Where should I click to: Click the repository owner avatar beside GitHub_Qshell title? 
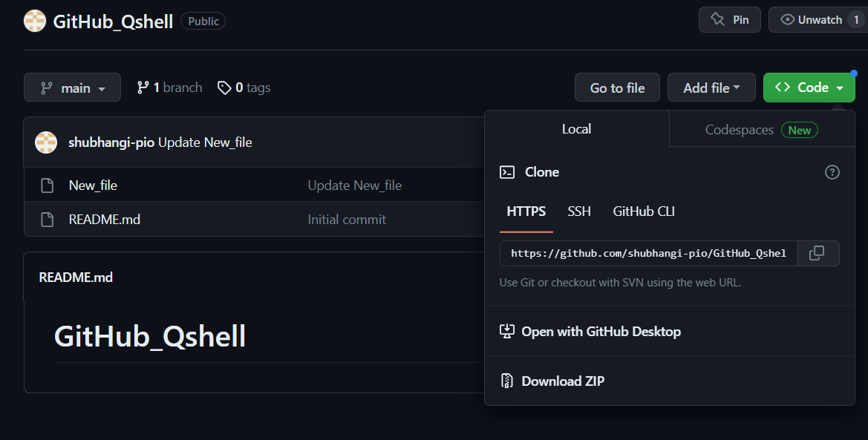point(35,21)
